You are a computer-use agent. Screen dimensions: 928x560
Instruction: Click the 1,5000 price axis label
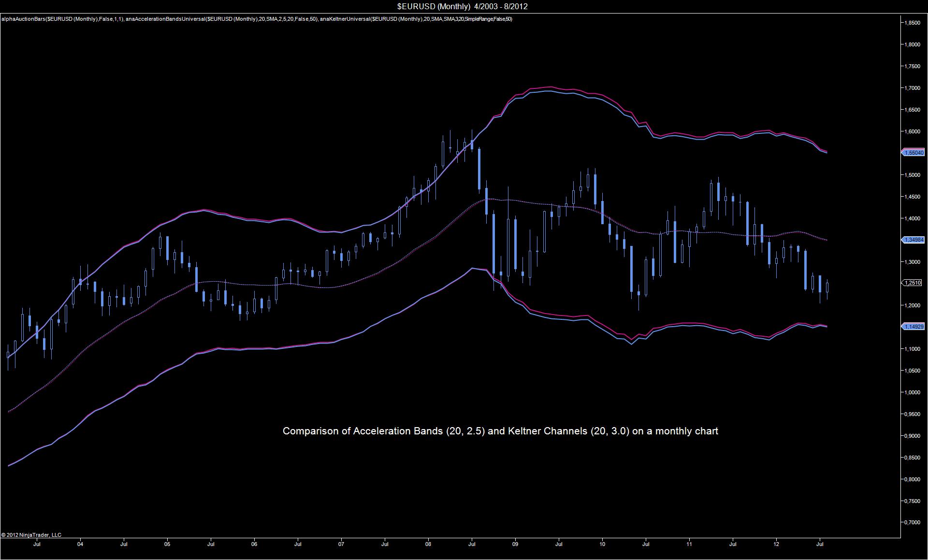point(913,175)
